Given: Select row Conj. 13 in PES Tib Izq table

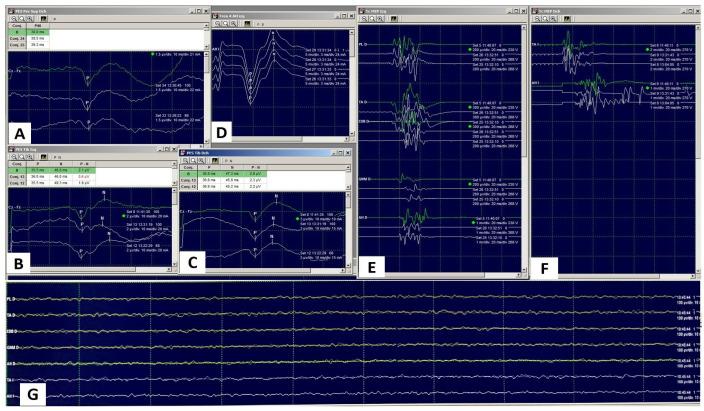Looking at the screenshot, I should [52, 177].
